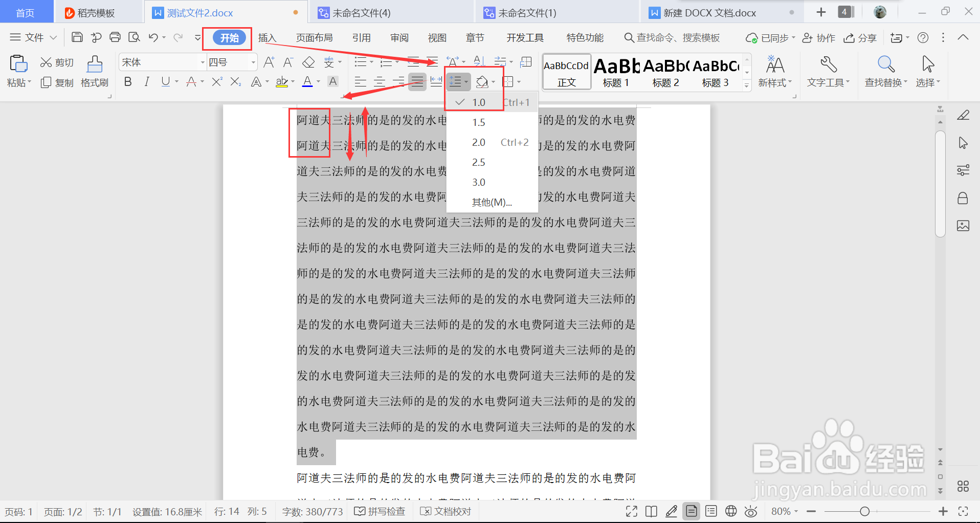Toggle Italic formatting

click(147, 82)
